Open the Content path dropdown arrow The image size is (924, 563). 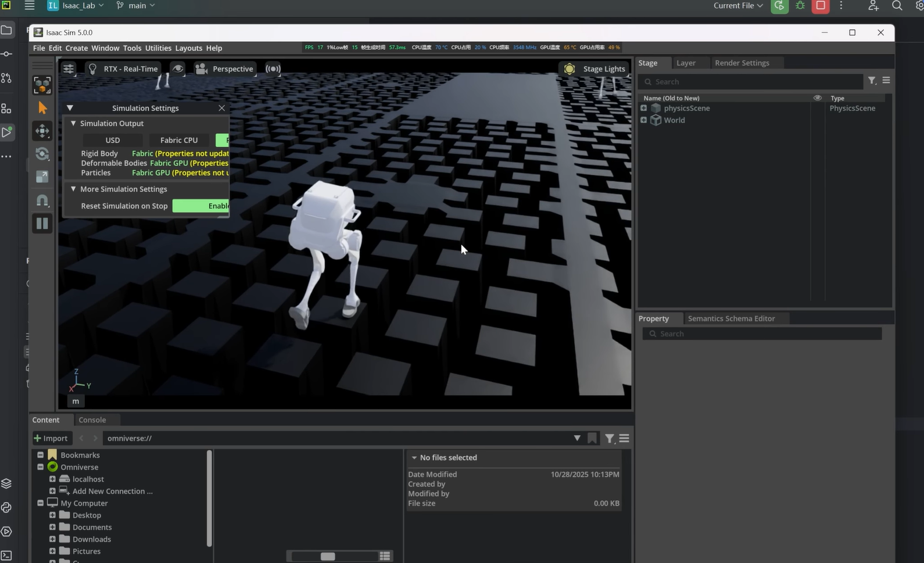click(x=577, y=438)
